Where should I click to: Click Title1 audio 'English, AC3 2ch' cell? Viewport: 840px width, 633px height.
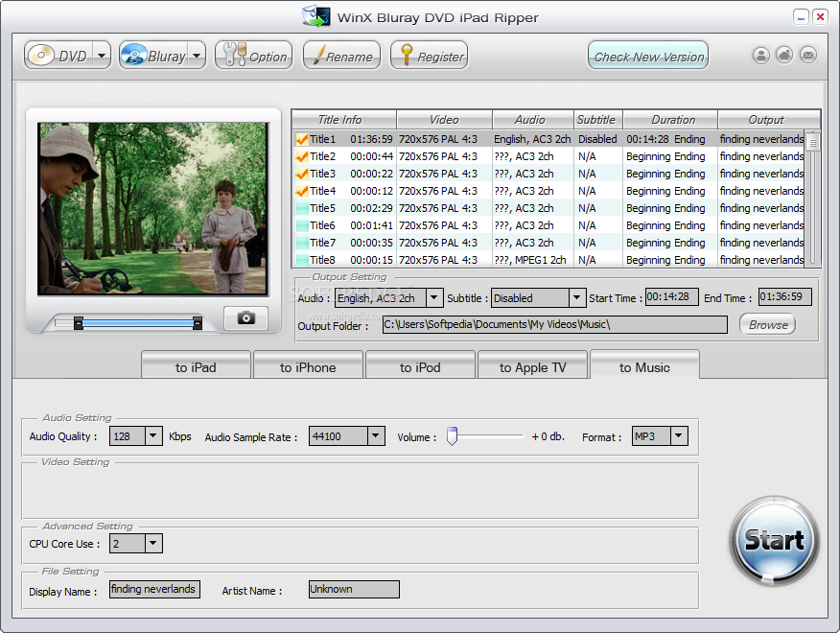click(532, 139)
